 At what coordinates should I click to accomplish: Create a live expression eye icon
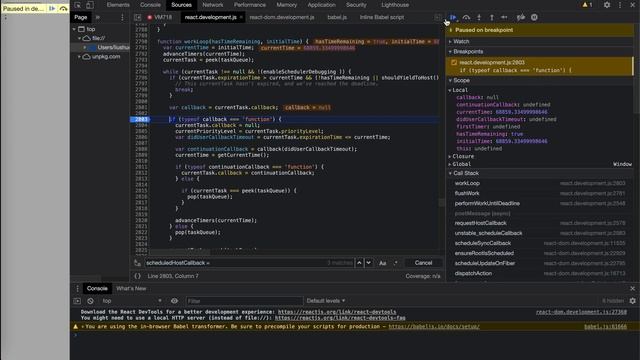174,301
